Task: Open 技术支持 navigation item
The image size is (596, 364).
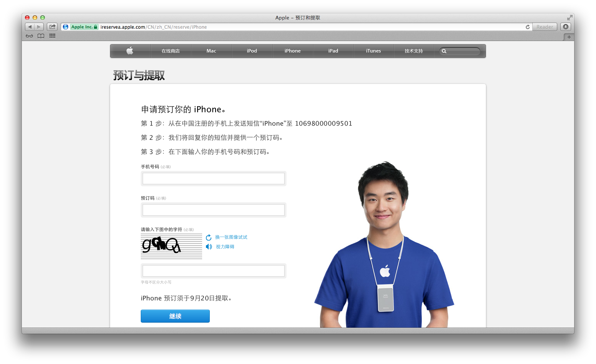Action: [414, 51]
